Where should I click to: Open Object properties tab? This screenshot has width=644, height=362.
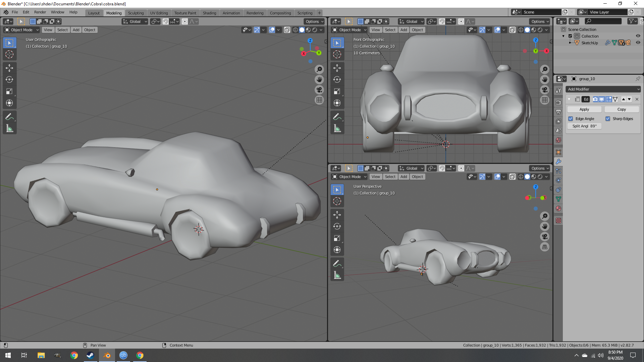pyautogui.click(x=558, y=152)
